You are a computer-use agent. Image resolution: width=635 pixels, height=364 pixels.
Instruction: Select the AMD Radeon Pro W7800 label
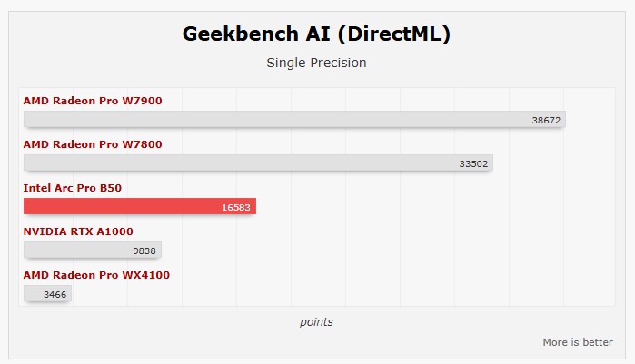click(93, 144)
